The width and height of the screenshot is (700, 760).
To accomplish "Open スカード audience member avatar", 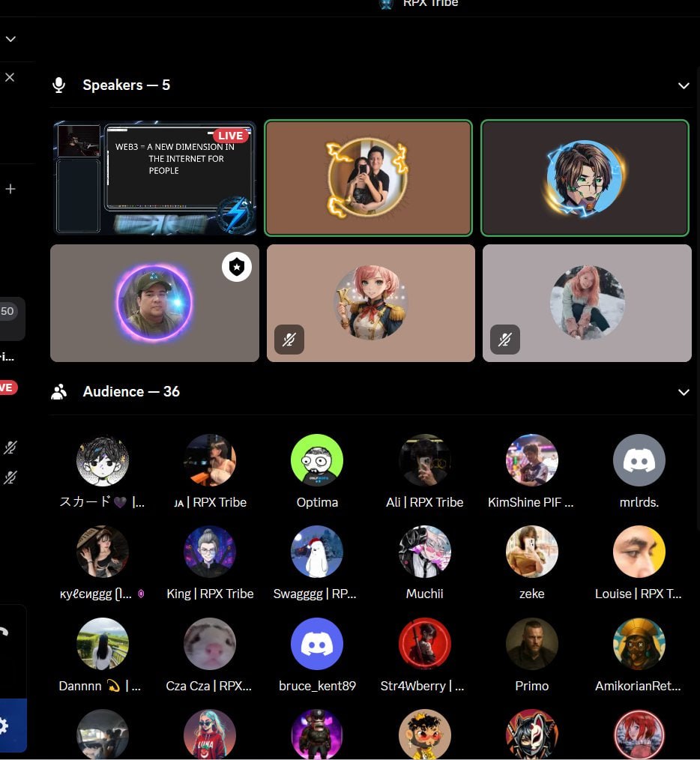I will pyautogui.click(x=102, y=460).
